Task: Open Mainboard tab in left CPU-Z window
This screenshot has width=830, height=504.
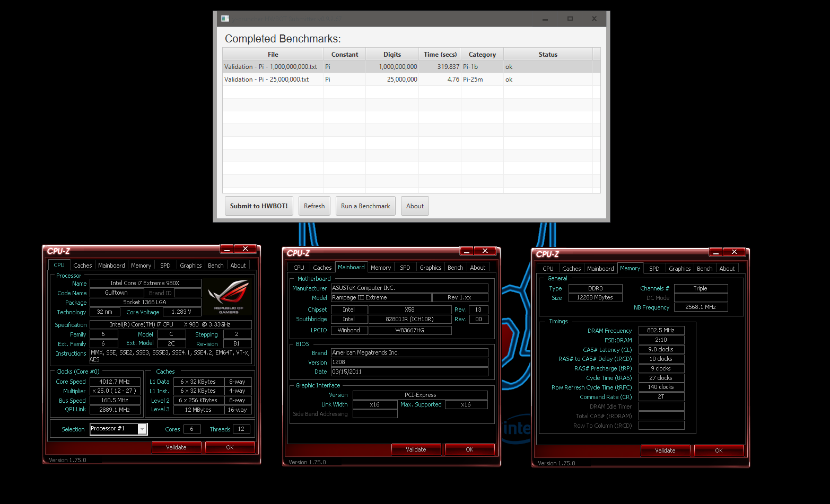Action: point(111,266)
